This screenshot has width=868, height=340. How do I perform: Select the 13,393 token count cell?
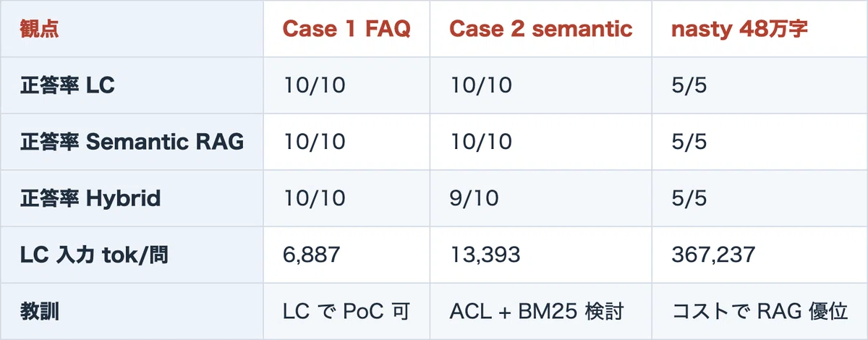[485, 255]
